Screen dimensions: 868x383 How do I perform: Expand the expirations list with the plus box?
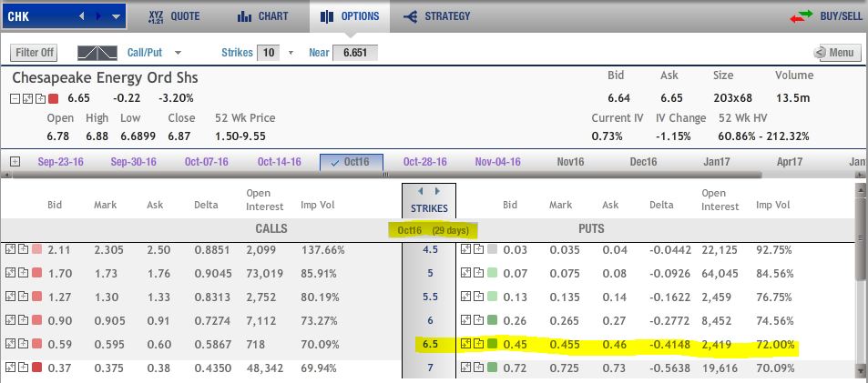pos(15,162)
